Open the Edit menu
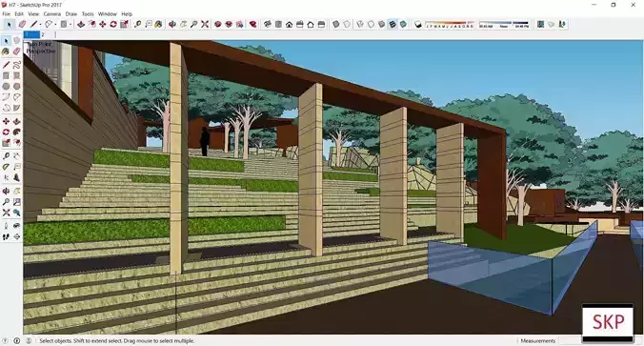The height and width of the screenshot is (346, 644). (x=19, y=13)
